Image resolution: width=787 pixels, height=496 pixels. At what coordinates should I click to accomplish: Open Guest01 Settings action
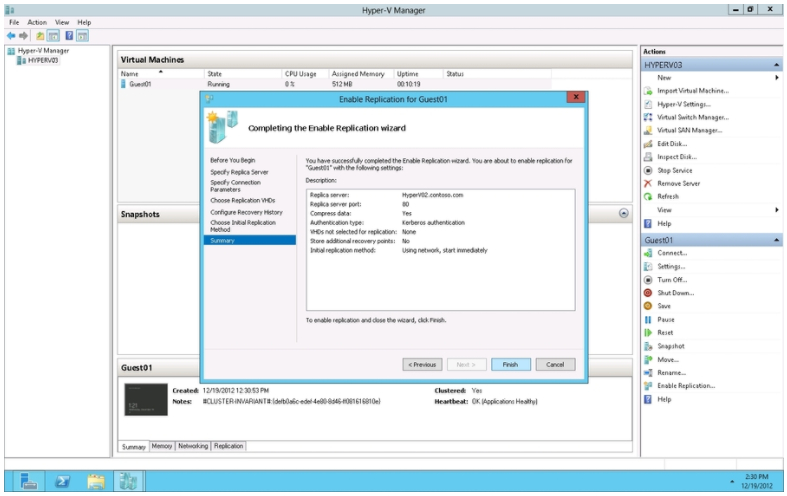click(671, 267)
